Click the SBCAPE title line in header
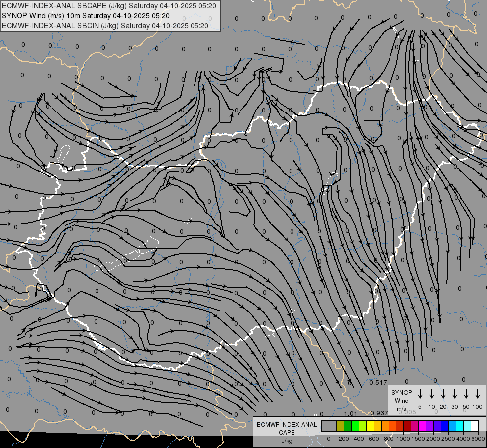Viewport: 487px width, 448px height. pos(109,6)
